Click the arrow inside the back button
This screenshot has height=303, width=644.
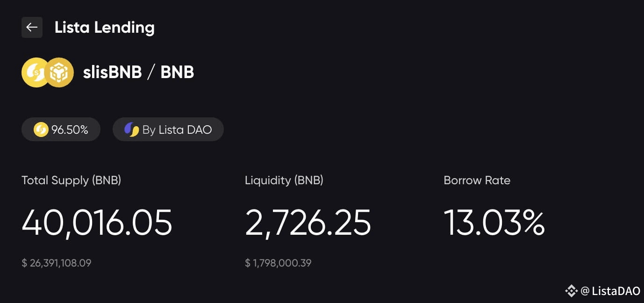31,27
